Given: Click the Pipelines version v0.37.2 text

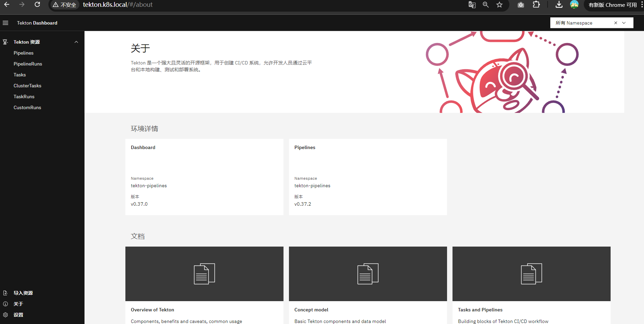Looking at the screenshot, I should [x=303, y=204].
